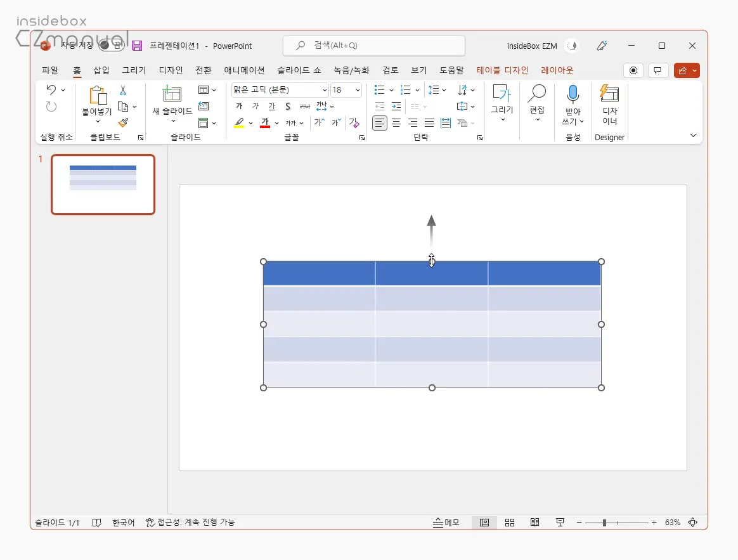Select the Format Painter brush icon
The width and height of the screenshot is (738, 560).
(x=123, y=122)
